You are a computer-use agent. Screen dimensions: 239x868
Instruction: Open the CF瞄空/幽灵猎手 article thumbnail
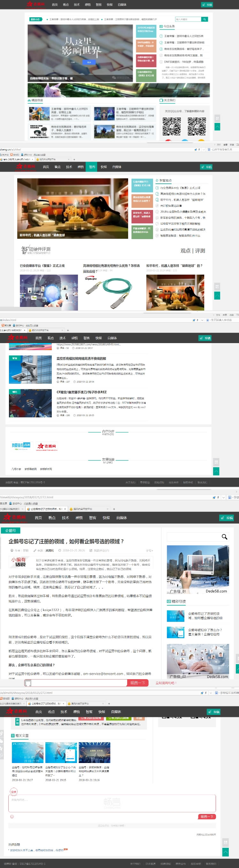[x=30, y=403]
